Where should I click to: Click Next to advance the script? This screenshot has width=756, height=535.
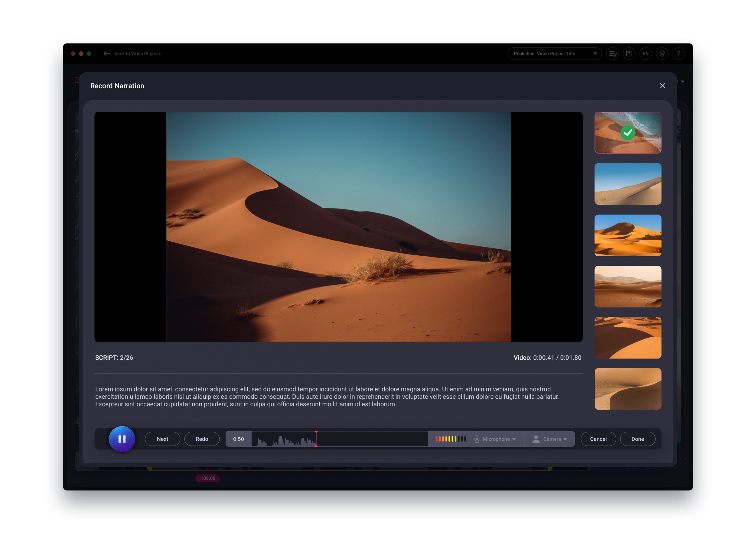tap(162, 439)
